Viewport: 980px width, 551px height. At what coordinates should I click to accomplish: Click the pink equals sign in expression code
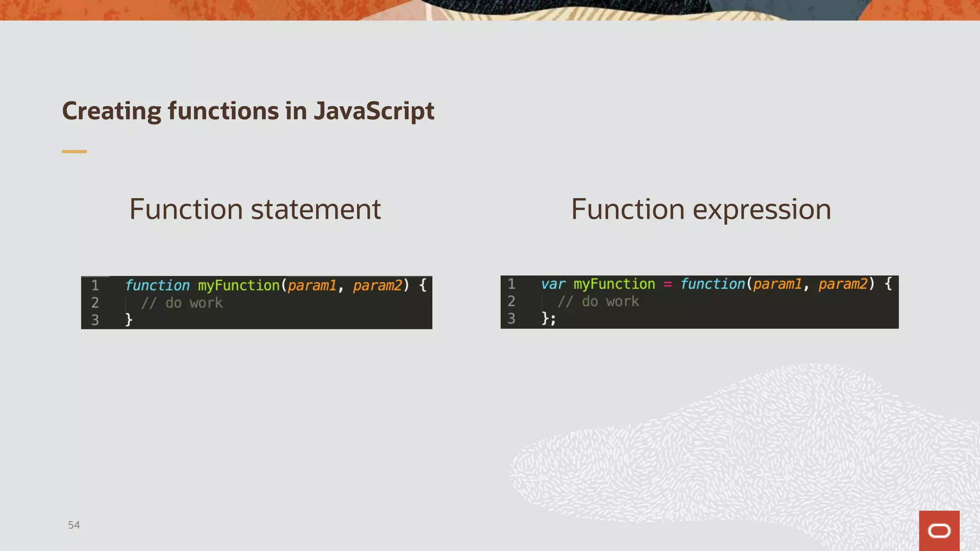click(668, 285)
